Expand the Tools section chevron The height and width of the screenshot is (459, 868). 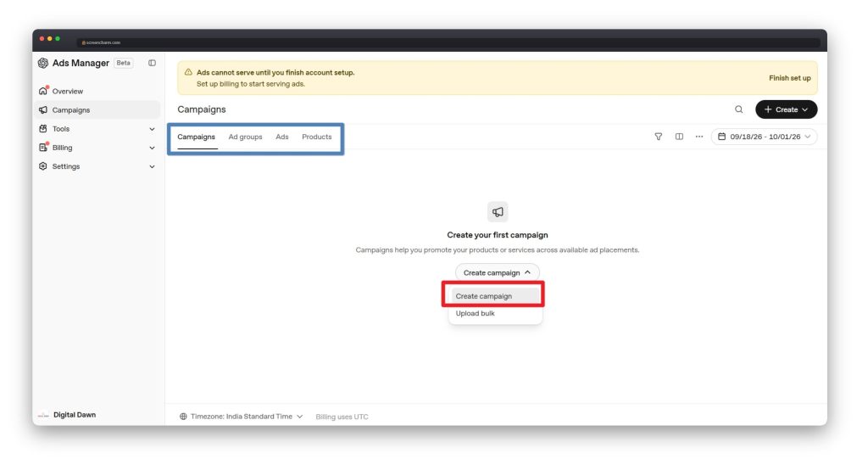click(x=152, y=129)
